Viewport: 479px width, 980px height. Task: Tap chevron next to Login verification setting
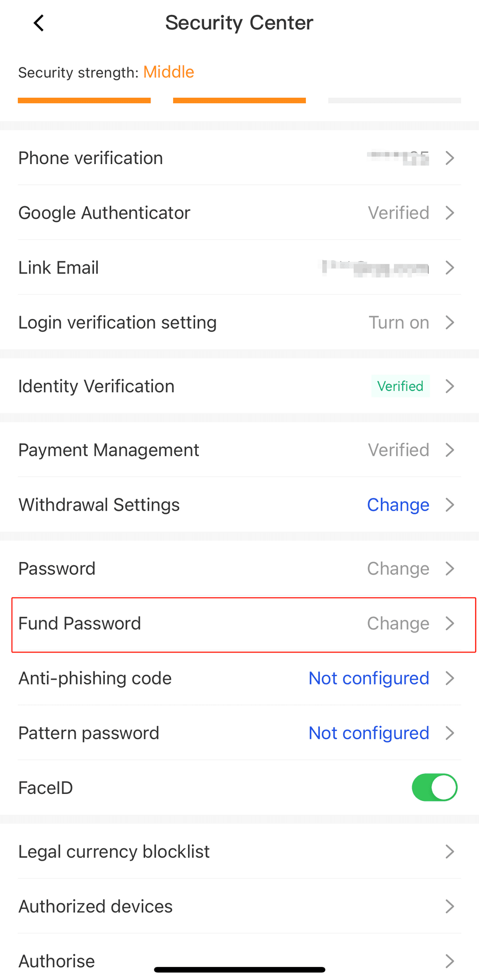[450, 322]
